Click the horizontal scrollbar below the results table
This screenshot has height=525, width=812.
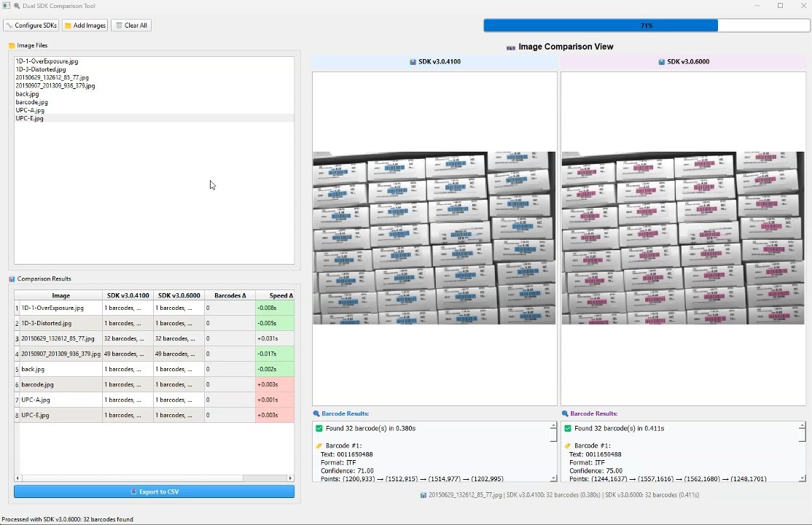pos(146,478)
